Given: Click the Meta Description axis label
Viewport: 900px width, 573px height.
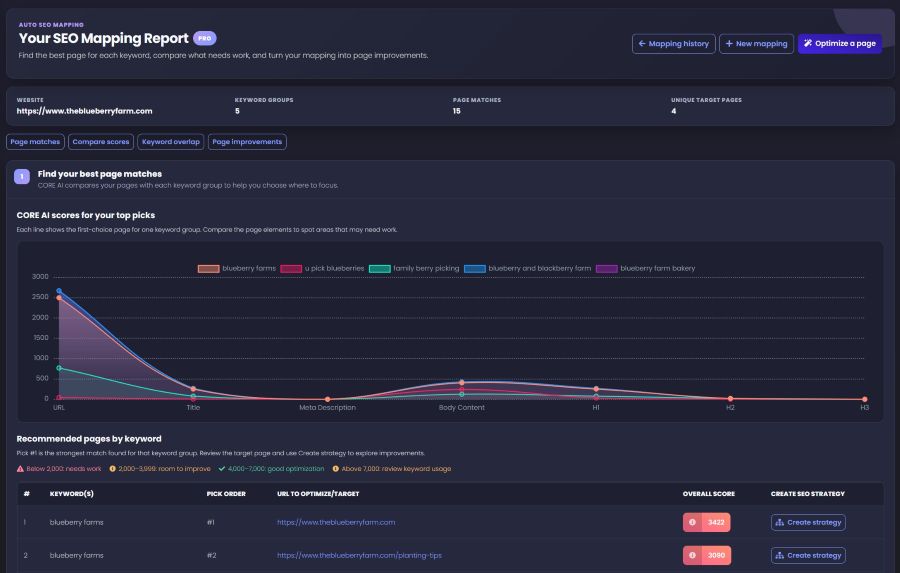Looking at the screenshot, I should (327, 408).
